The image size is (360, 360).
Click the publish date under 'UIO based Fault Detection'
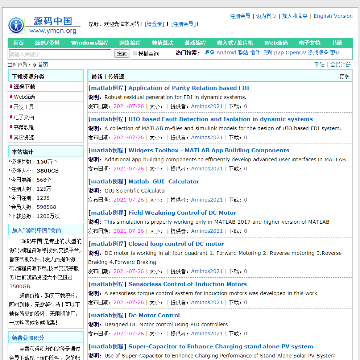[129, 137]
